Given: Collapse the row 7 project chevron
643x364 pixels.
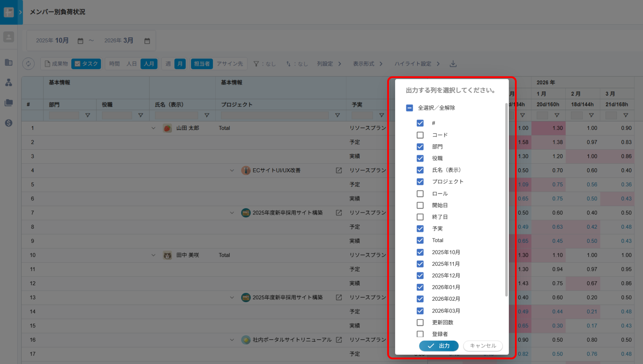Looking at the screenshot, I should [232, 213].
